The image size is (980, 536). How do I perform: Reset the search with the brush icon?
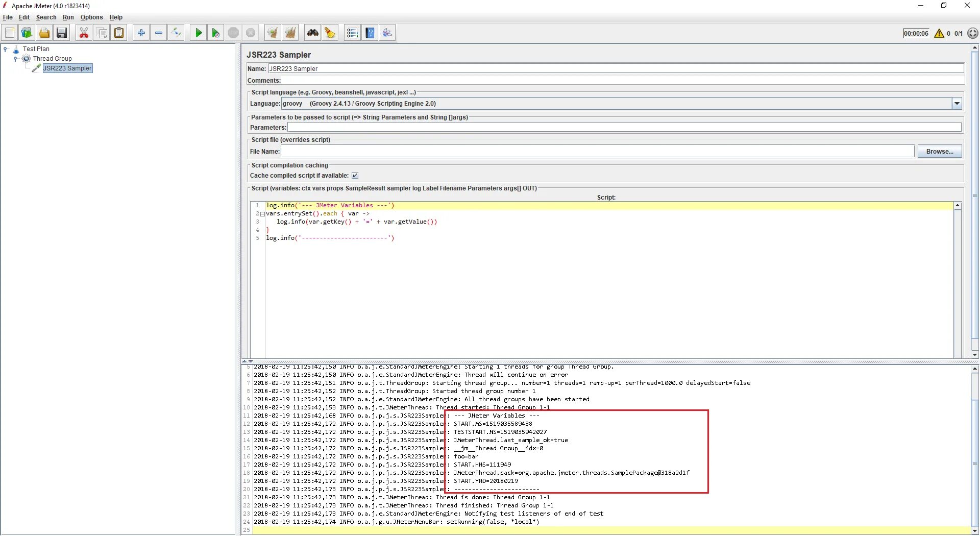click(x=330, y=33)
